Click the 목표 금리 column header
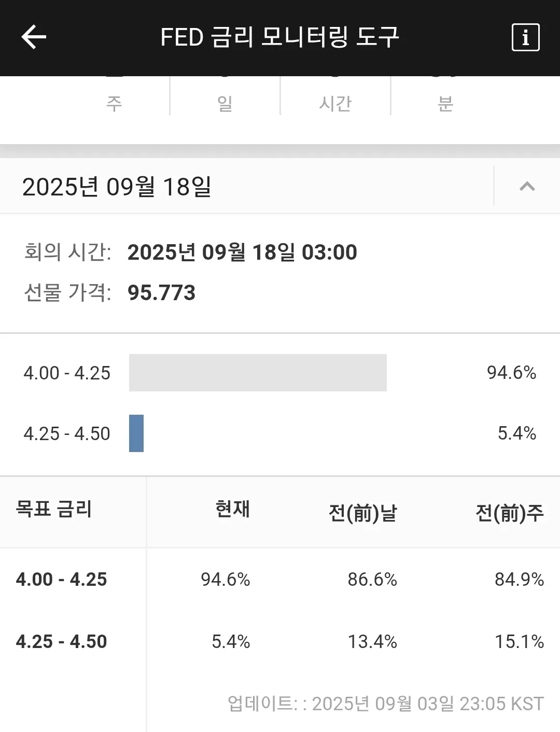The height and width of the screenshot is (732, 560). tap(54, 509)
